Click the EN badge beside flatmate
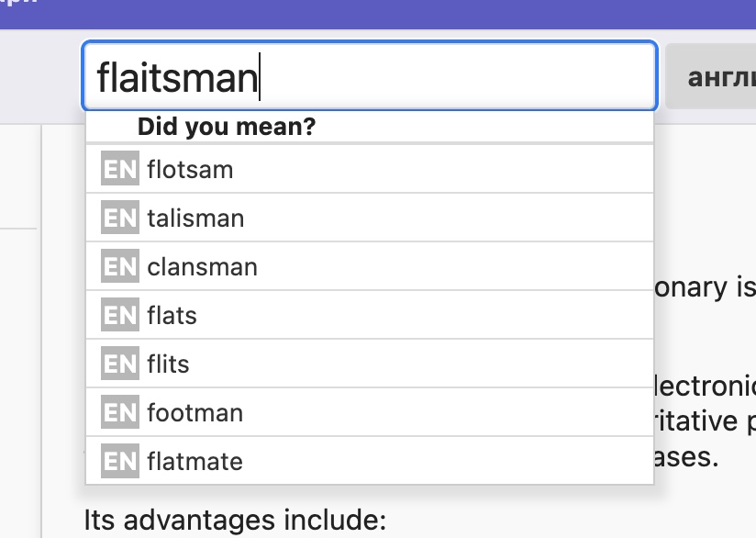The height and width of the screenshot is (538, 756). [x=120, y=461]
